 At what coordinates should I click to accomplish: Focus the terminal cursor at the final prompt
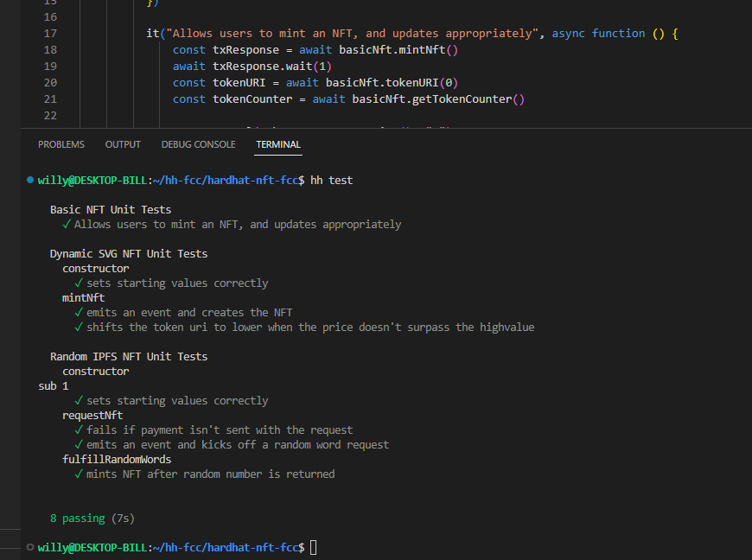(313, 547)
